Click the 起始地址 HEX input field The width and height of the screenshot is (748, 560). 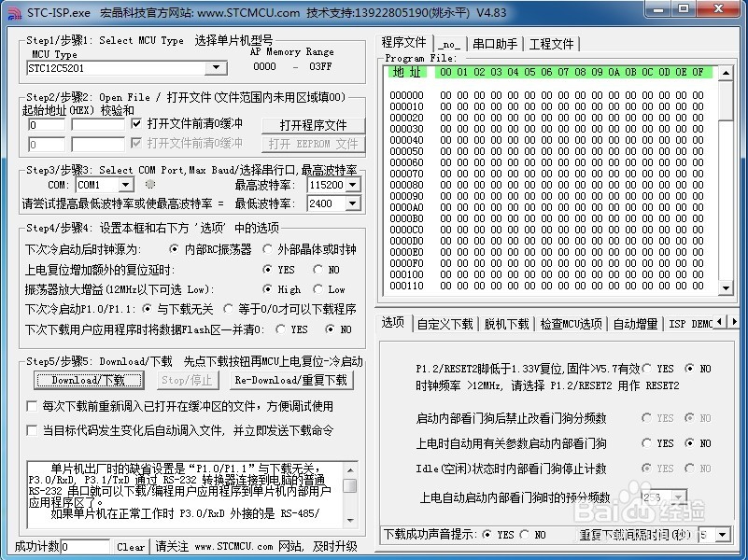[45, 124]
